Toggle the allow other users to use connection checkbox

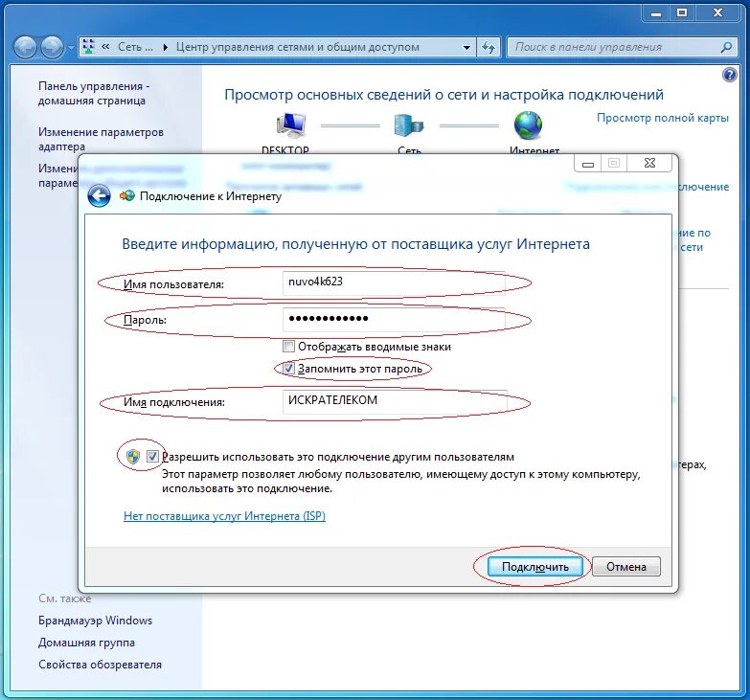click(152, 457)
